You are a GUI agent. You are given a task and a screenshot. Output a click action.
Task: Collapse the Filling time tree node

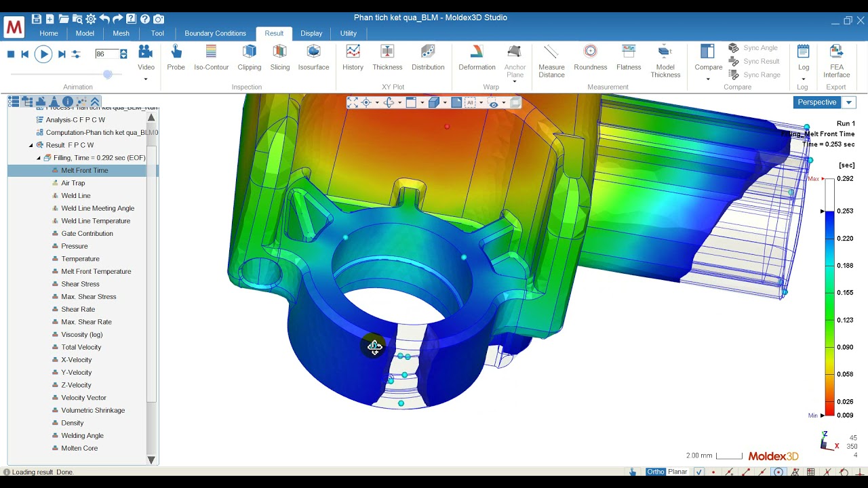pyautogui.click(x=39, y=158)
